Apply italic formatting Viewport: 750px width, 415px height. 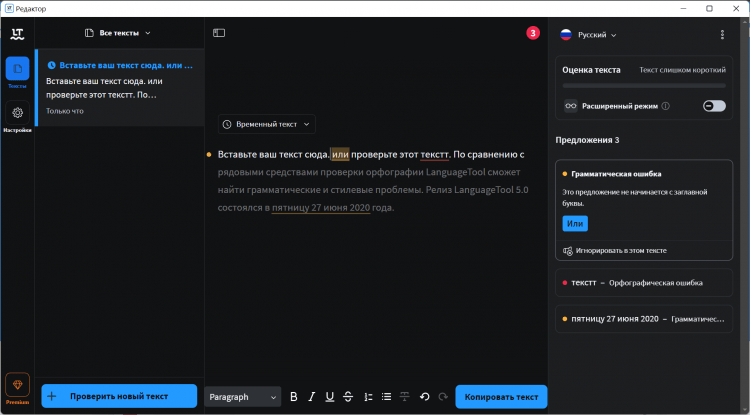(x=312, y=397)
